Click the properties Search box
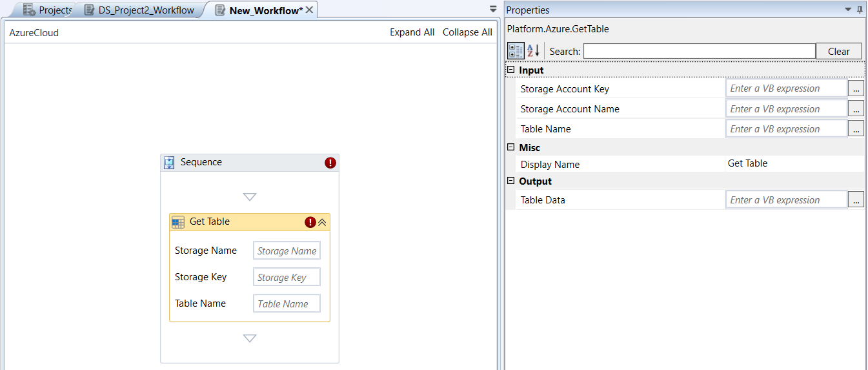 pyautogui.click(x=699, y=51)
